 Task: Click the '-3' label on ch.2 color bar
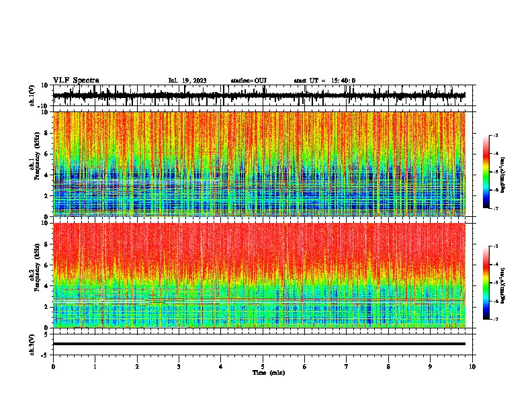496,246
